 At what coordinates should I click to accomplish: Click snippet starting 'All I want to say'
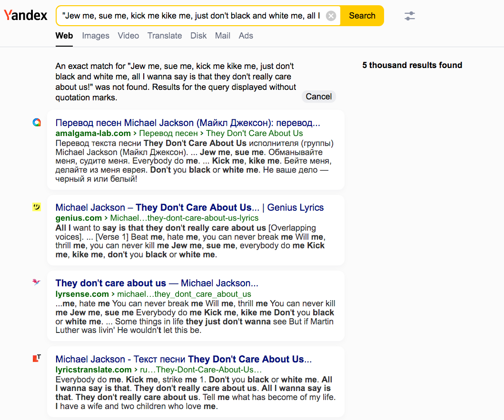click(x=190, y=241)
